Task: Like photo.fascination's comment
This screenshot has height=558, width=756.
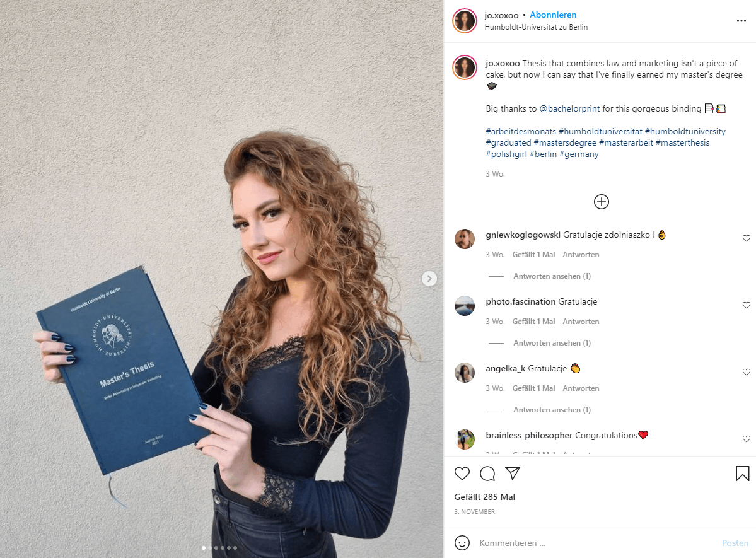Action: pos(747,305)
